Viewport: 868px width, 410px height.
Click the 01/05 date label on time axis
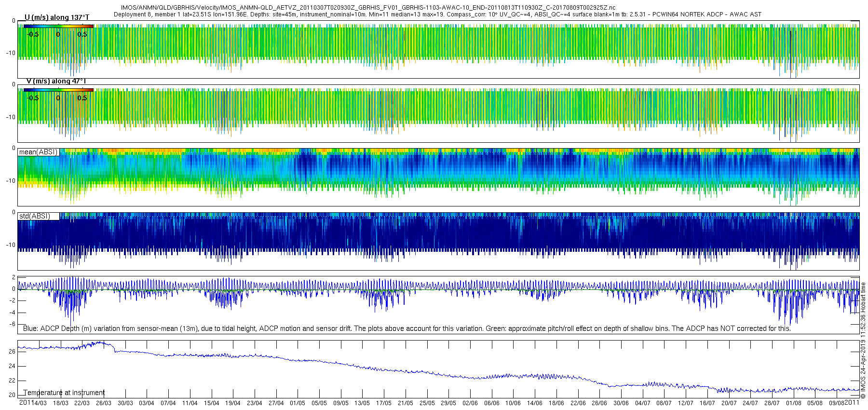[x=298, y=403]
